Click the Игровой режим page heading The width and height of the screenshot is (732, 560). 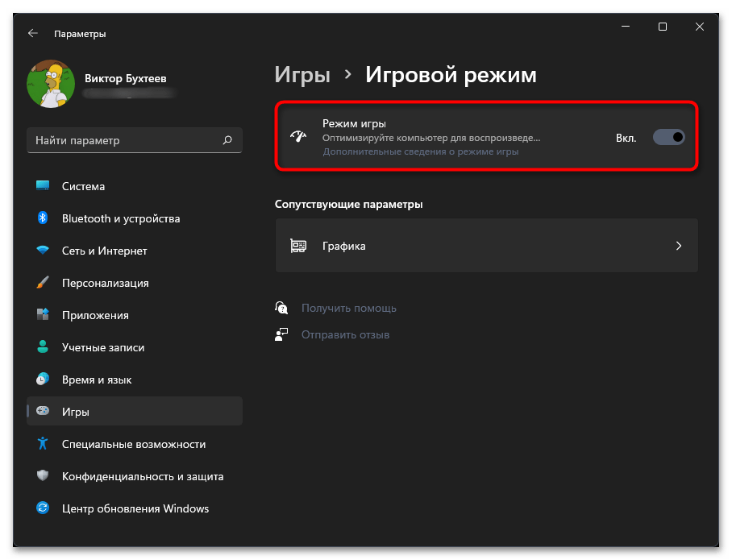coord(451,75)
